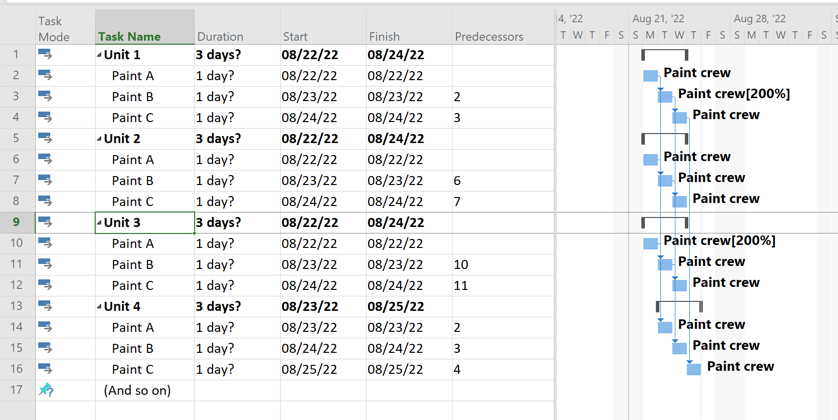Click the Task Name column header

point(129,37)
